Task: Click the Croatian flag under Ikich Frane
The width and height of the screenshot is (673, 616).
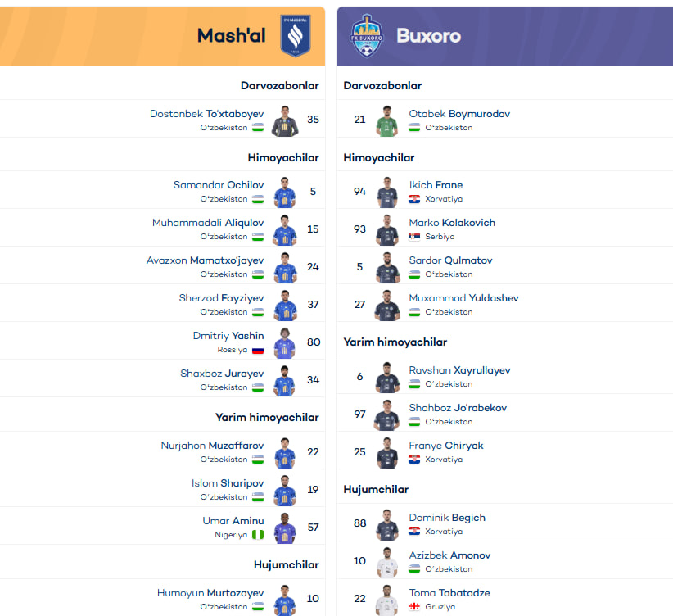Action: (414, 199)
